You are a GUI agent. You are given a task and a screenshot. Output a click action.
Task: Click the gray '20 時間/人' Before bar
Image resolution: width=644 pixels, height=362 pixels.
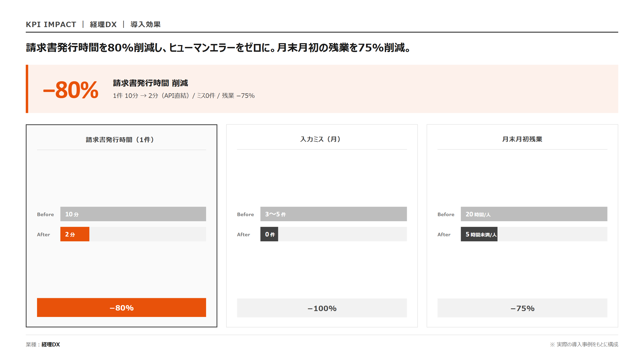pyautogui.click(x=534, y=214)
